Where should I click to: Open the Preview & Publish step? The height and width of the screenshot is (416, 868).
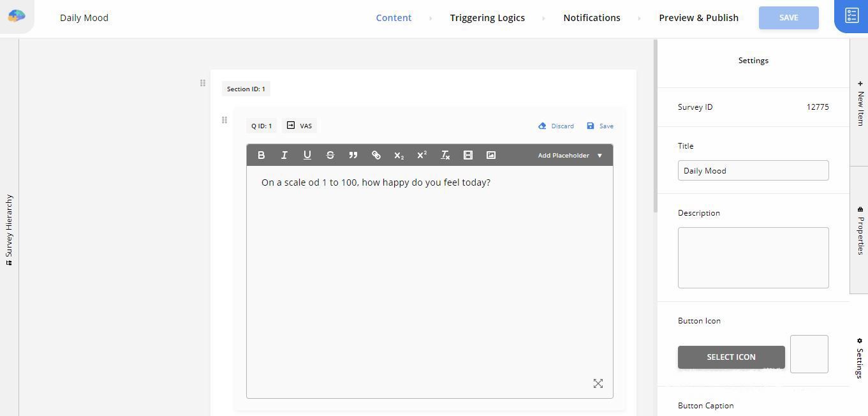click(698, 18)
